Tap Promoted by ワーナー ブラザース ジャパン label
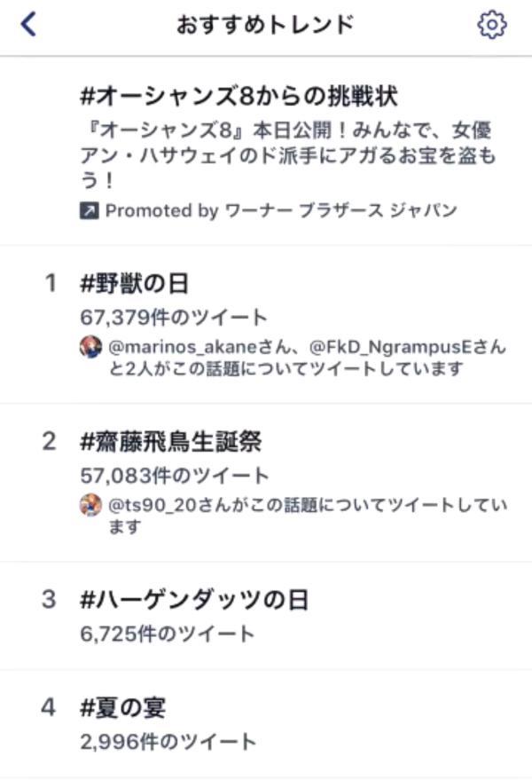This screenshot has height=780, width=532. click(281, 211)
